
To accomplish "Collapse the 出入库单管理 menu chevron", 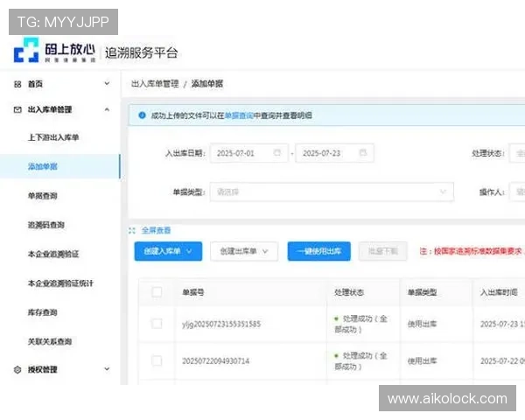I will tap(107, 109).
